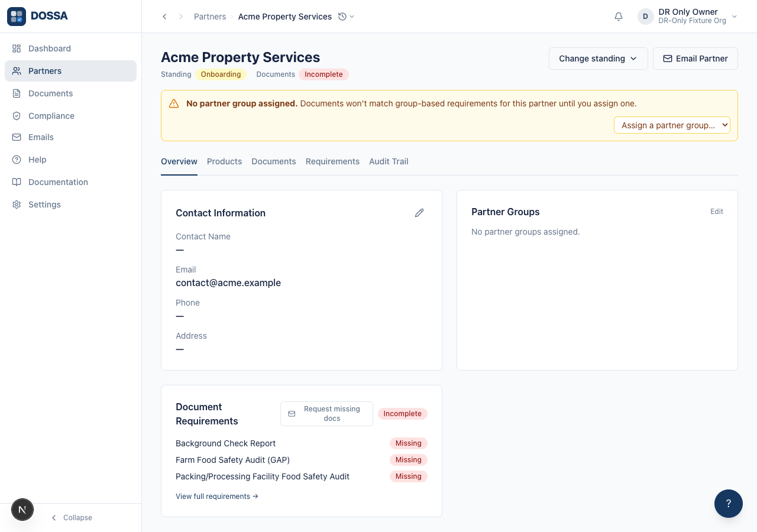Click Missing badge for Farm Food Safety Audit
The width and height of the screenshot is (757, 532).
408,460
